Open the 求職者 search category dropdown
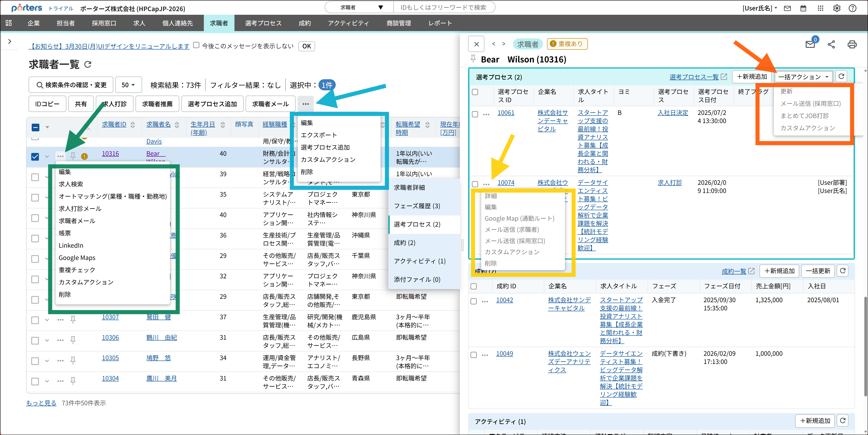The image size is (868, 435). click(x=359, y=7)
